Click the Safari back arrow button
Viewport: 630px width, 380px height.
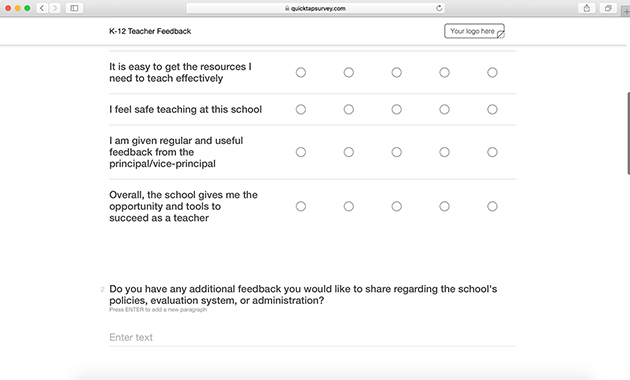[42, 8]
